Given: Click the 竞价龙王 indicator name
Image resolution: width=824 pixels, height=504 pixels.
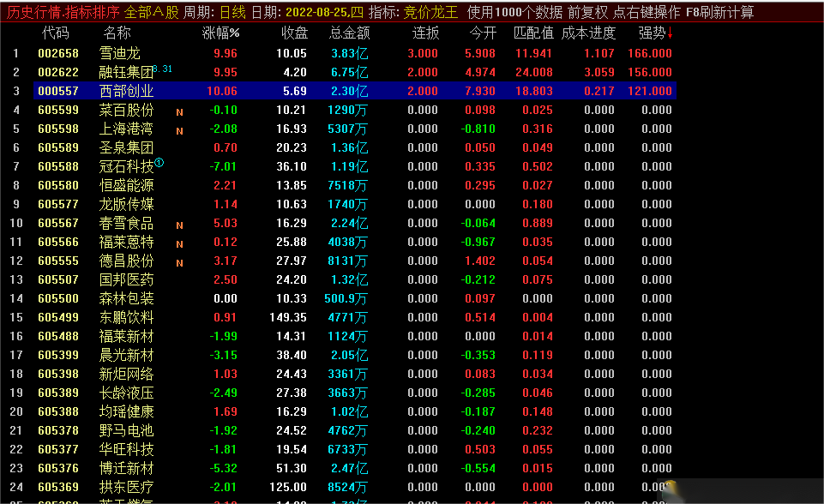Looking at the screenshot, I should pyautogui.click(x=430, y=11).
